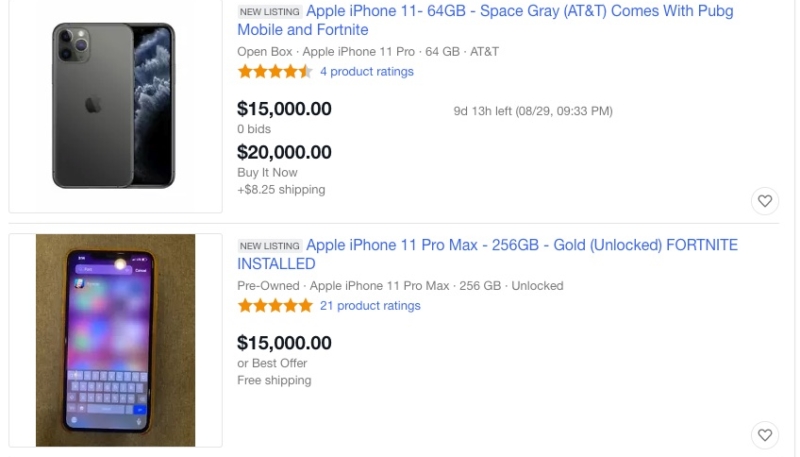Click the Free shipping text
Viewport: 800px width, 457px height.
(274, 380)
